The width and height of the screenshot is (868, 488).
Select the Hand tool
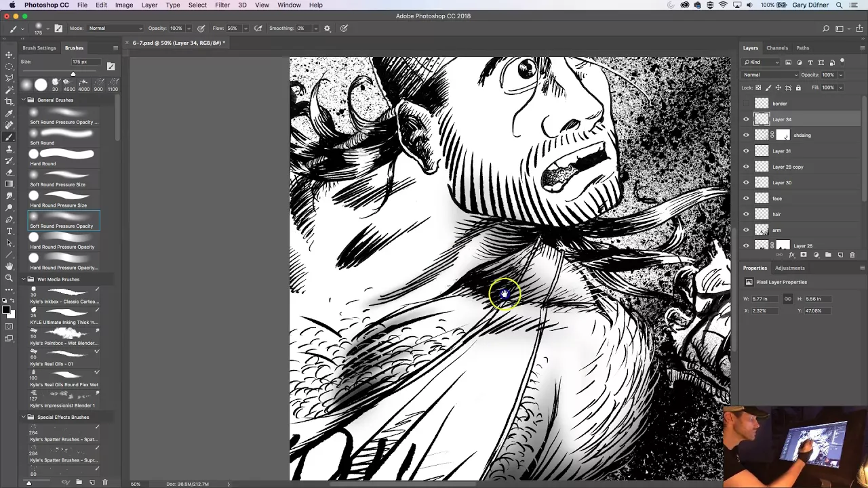tap(9, 266)
